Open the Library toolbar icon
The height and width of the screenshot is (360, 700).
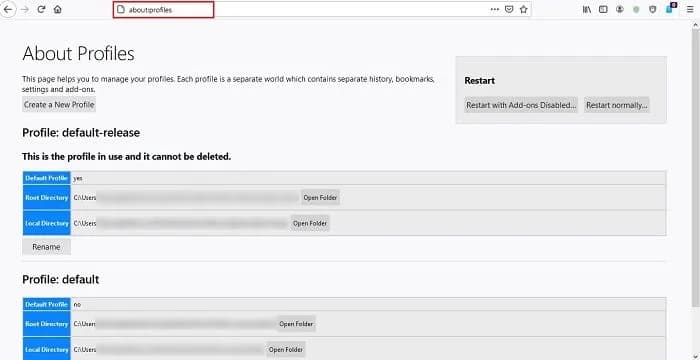click(x=587, y=9)
